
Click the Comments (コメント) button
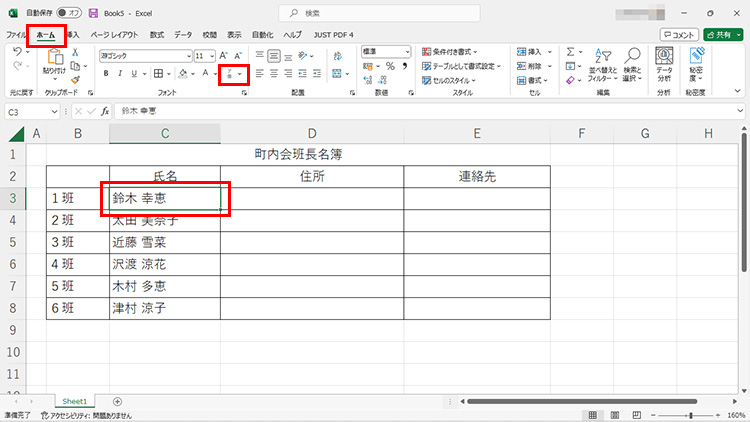click(x=679, y=34)
